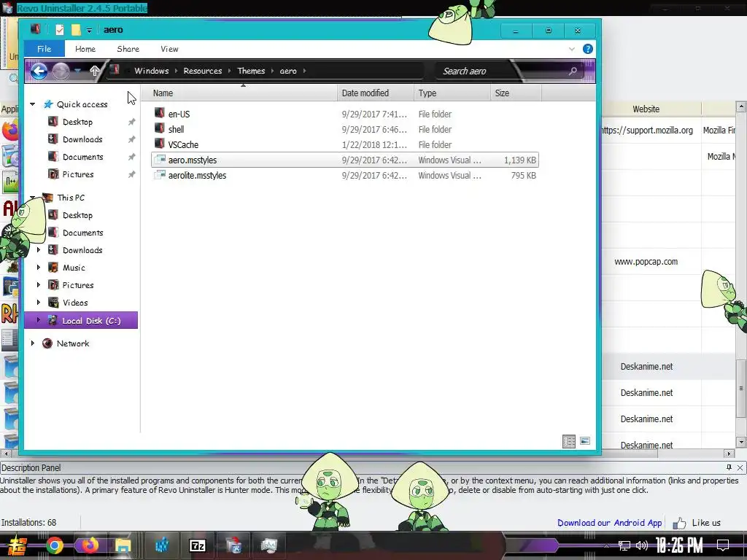Select aero.msstyles file icon
Screen dimensions: 747x560
160,160
